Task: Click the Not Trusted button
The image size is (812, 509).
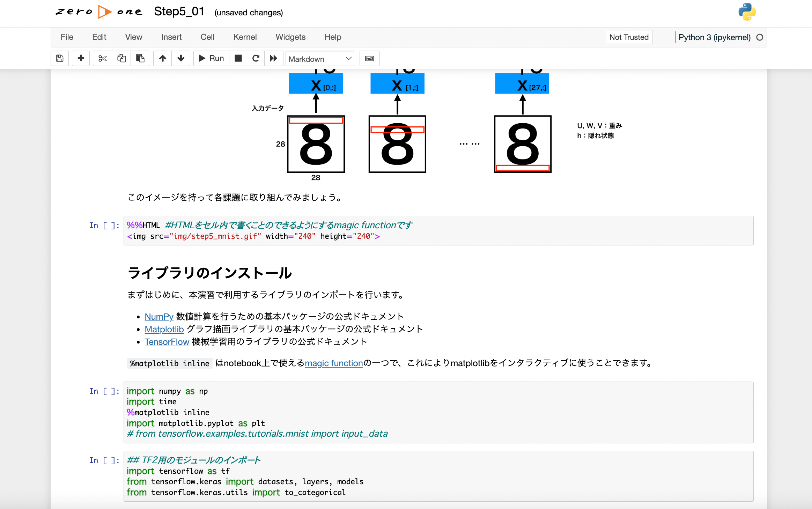Action: click(x=628, y=37)
